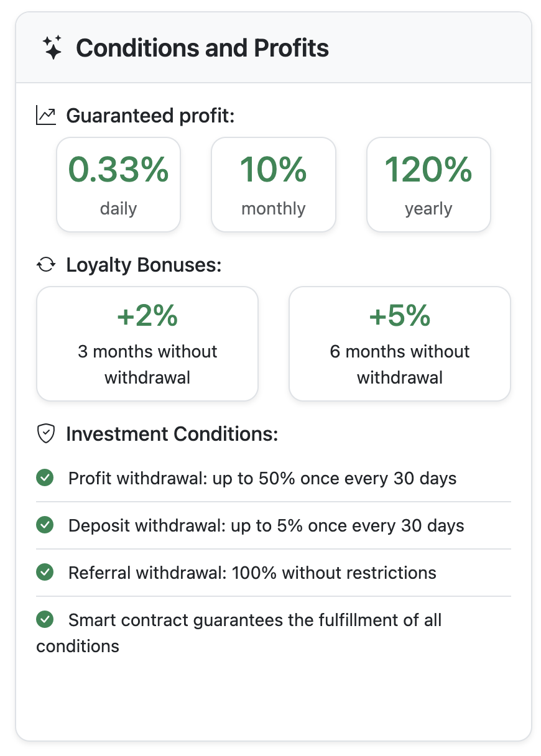Click the Loyalty Bonuses heading text
The height and width of the screenshot is (756, 541).
click(144, 265)
